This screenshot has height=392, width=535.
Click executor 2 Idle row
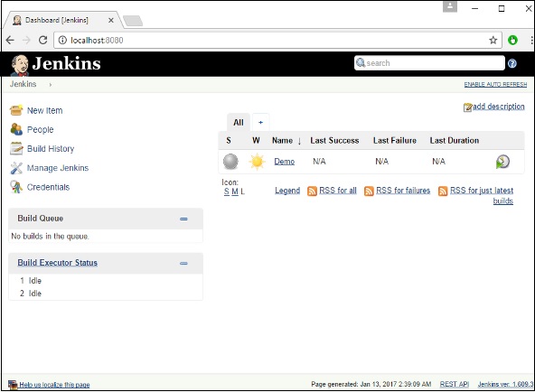pos(106,294)
